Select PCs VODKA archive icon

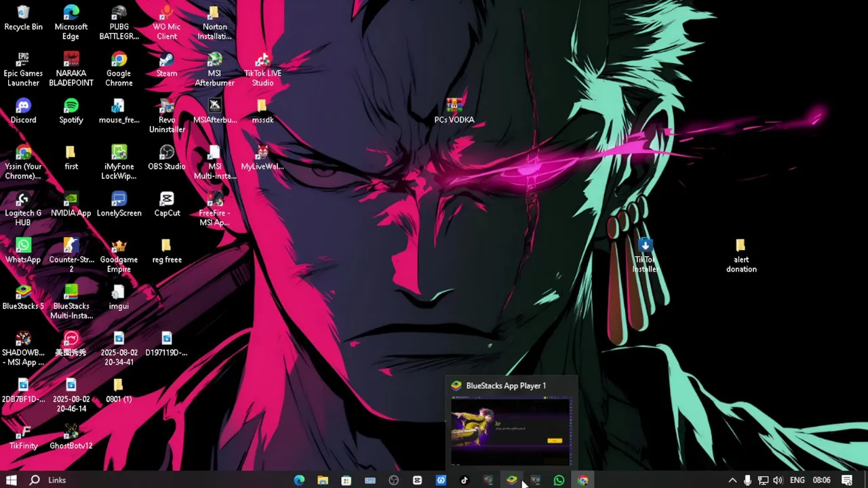454,112
